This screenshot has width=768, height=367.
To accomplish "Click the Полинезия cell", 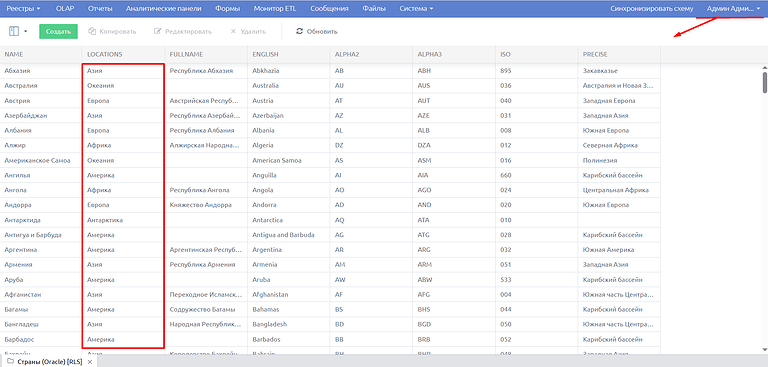I will tap(619, 160).
